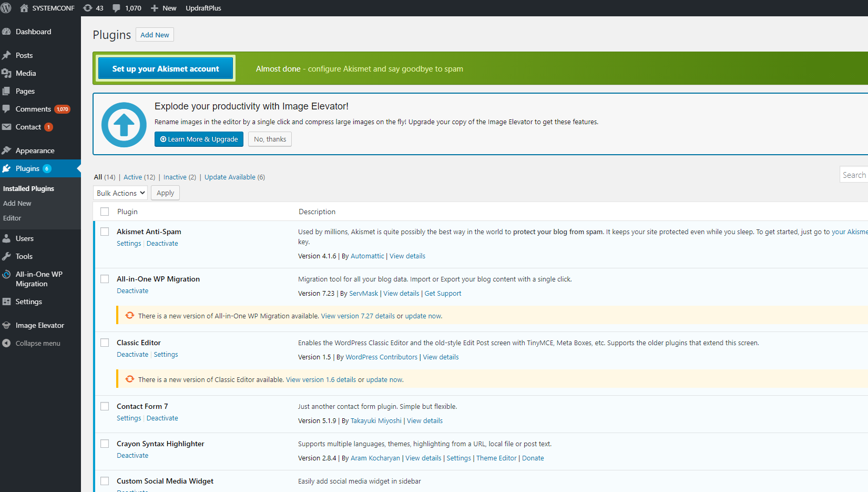Image resolution: width=868 pixels, height=492 pixels.
Task: Open Crayon Theme Editor link
Action: pos(496,458)
